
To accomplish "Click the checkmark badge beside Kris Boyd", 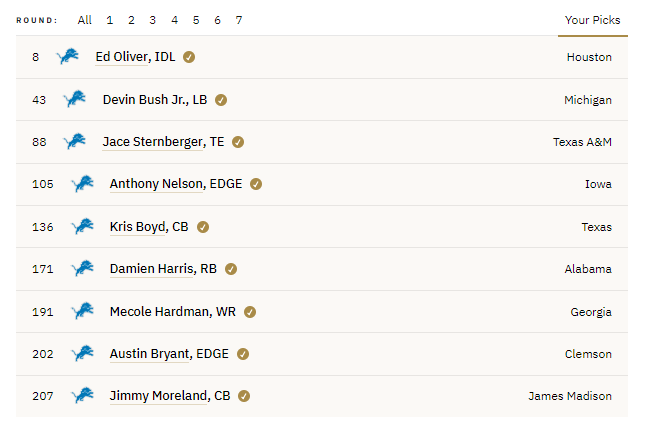I will pos(203,227).
